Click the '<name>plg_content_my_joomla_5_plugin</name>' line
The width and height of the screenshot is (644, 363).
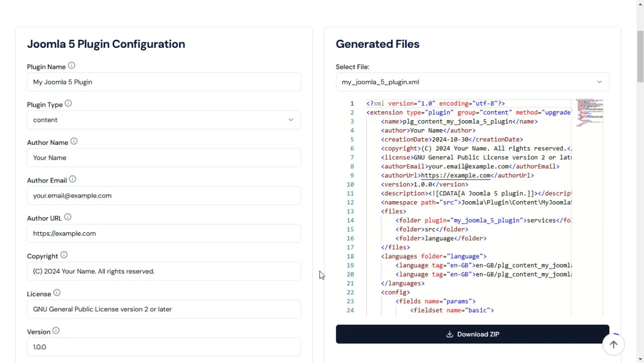(459, 122)
